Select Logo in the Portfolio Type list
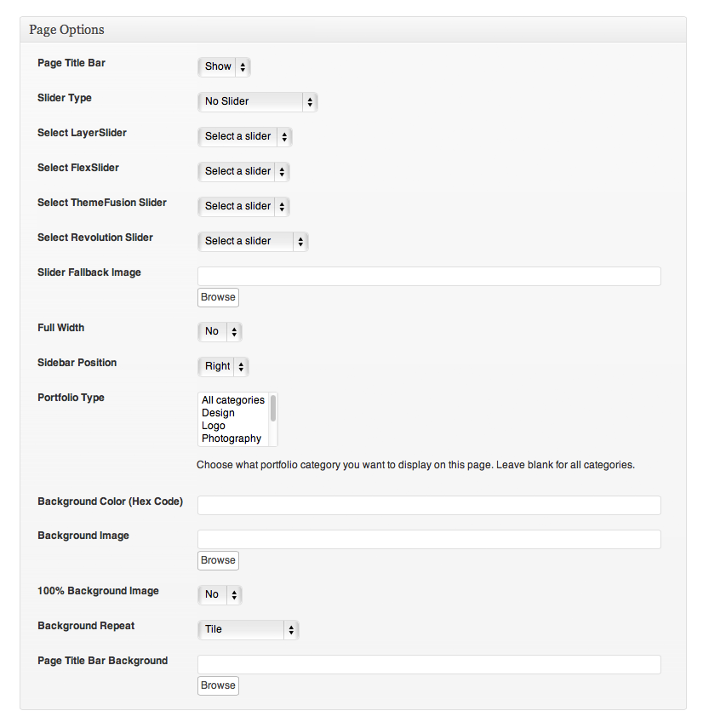This screenshot has width=703, height=728. (214, 426)
